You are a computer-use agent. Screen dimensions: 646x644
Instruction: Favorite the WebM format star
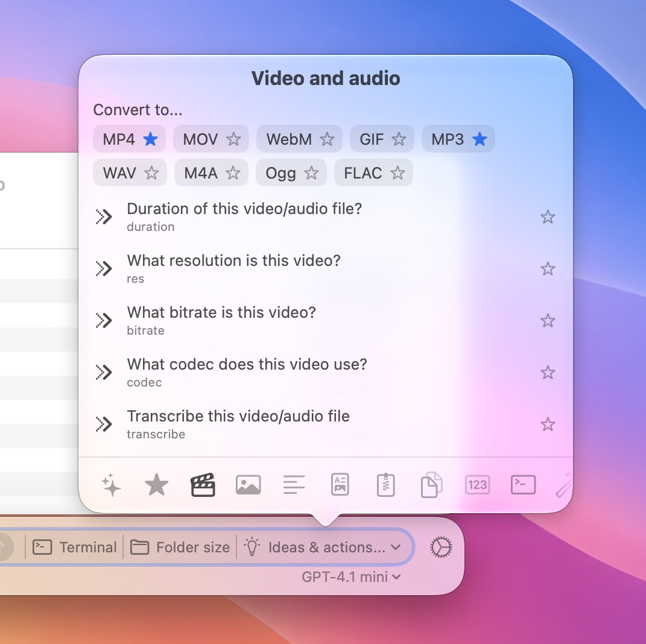pos(327,139)
